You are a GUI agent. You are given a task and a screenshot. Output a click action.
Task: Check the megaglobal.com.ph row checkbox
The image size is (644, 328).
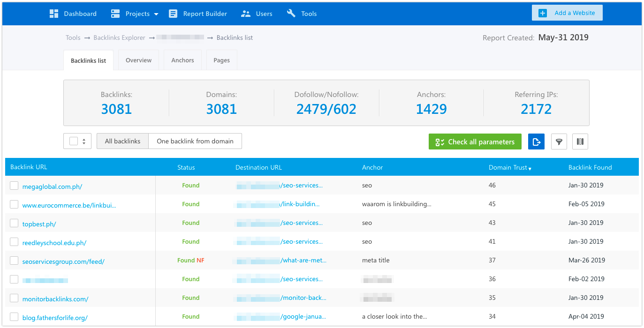(x=14, y=185)
